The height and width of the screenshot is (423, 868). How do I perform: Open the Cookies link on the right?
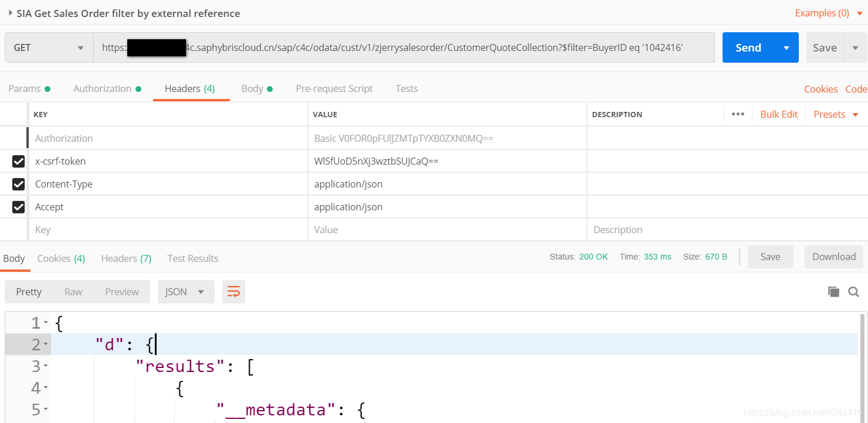(820, 89)
